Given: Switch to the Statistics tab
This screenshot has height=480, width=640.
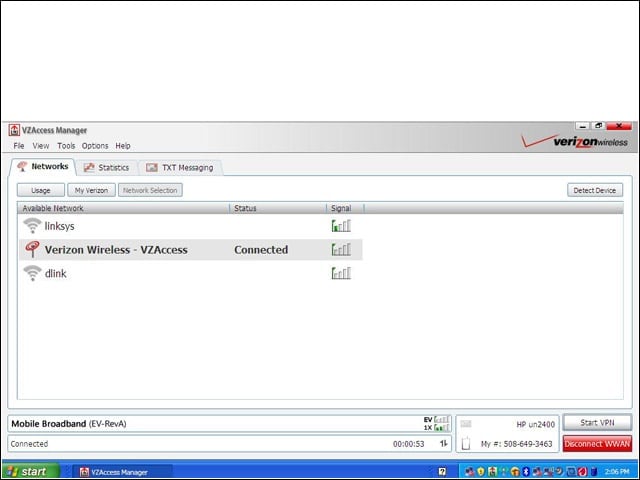Looking at the screenshot, I should tap(107, 167).
